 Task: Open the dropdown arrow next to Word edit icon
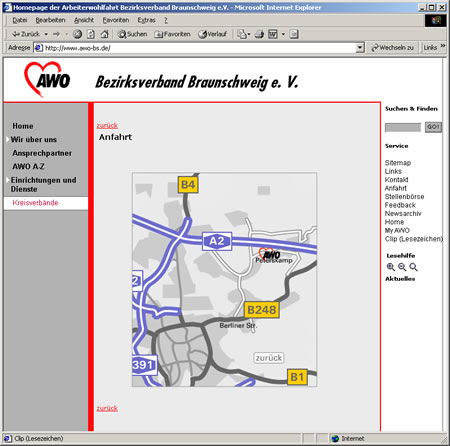click(283, 34)
